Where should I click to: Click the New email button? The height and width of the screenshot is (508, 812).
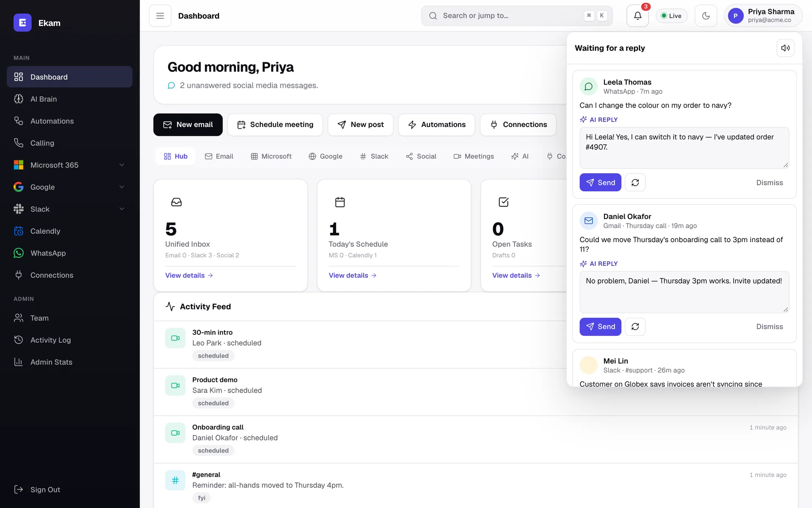point(188,124)
